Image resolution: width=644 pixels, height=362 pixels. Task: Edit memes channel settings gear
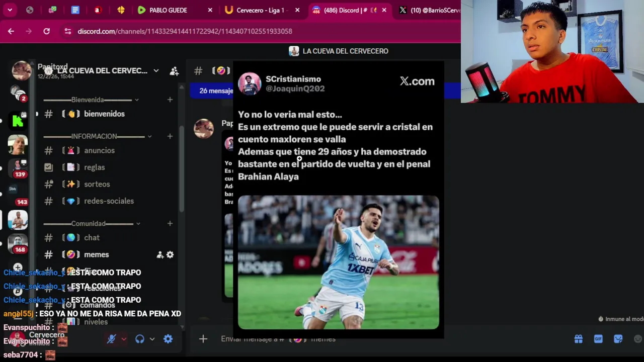click(170, 255)
